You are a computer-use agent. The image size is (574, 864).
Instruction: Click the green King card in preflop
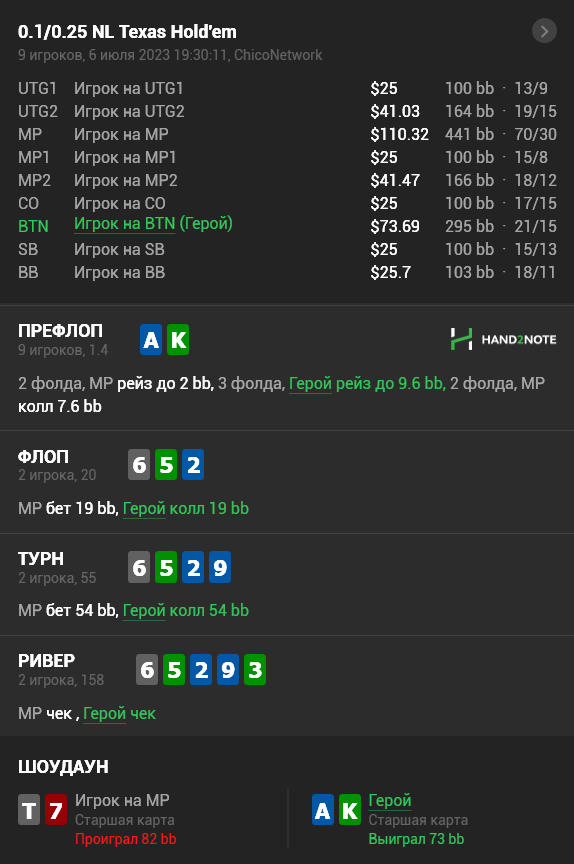178,339
